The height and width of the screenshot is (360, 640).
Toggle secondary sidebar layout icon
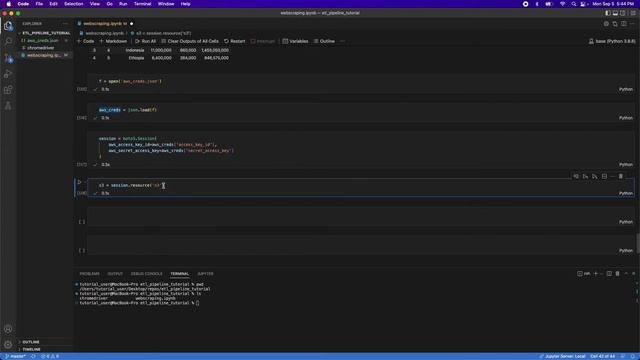click(x=623, y=13)
